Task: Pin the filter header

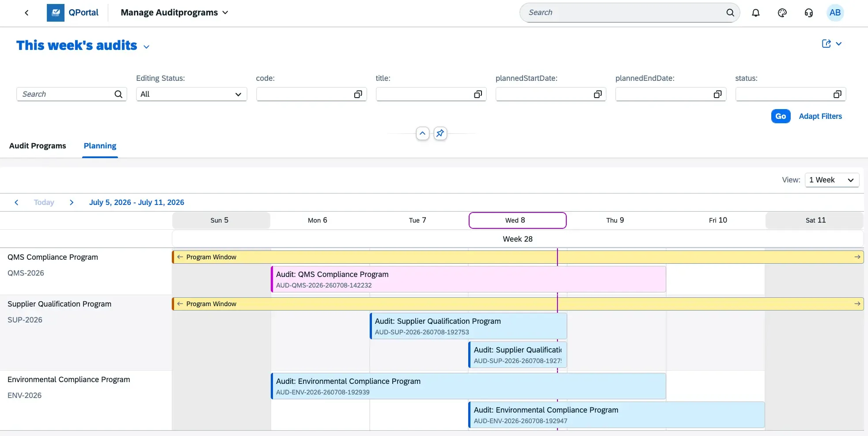Action: (x=440, y=133)
